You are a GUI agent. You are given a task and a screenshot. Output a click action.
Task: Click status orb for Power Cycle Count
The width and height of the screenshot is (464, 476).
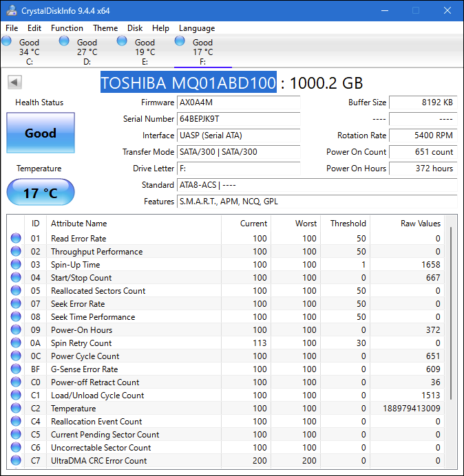pyautogui.click(x=16, y=356)
